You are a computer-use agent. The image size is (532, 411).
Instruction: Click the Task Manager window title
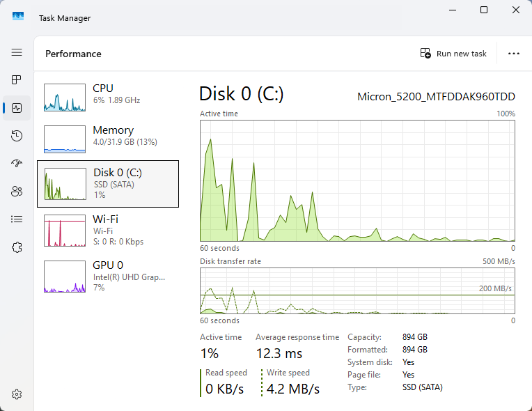click(65, 18)
